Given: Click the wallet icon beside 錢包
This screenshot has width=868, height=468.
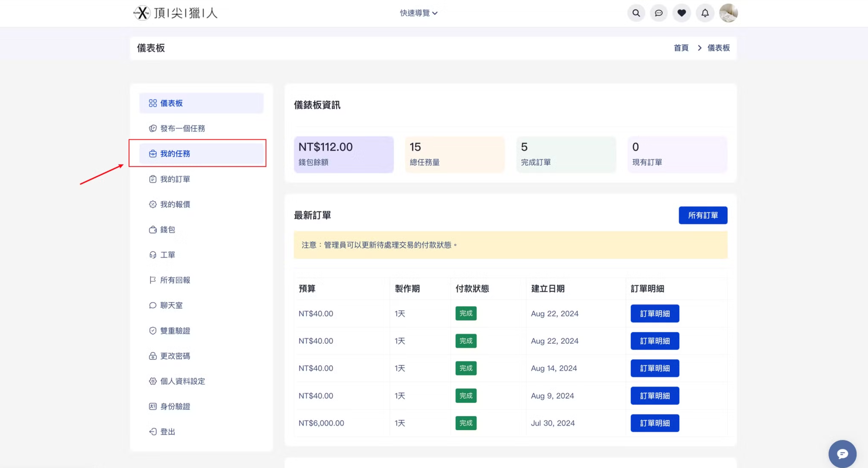Looking at the screenshot, I should tap(153, 230).
